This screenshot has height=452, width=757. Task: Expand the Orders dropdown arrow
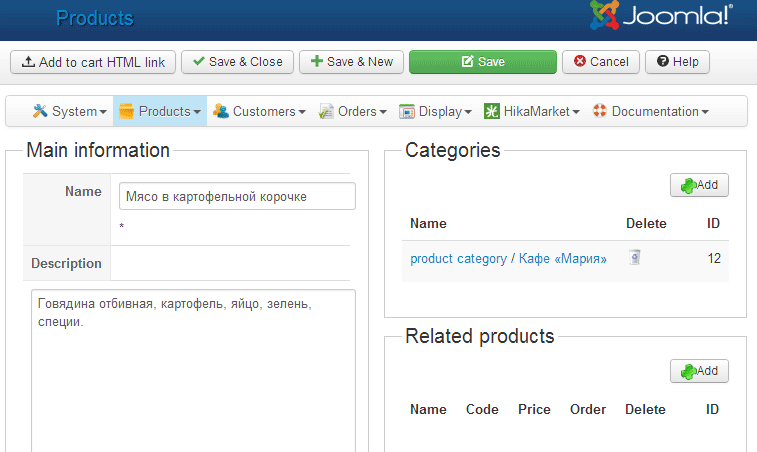[383, 112]
